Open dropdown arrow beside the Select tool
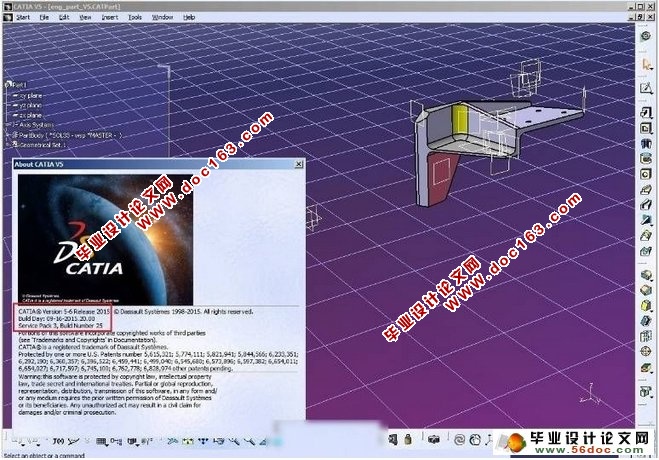The width and height of the screenshot is (659, 460). coord(652,70)
